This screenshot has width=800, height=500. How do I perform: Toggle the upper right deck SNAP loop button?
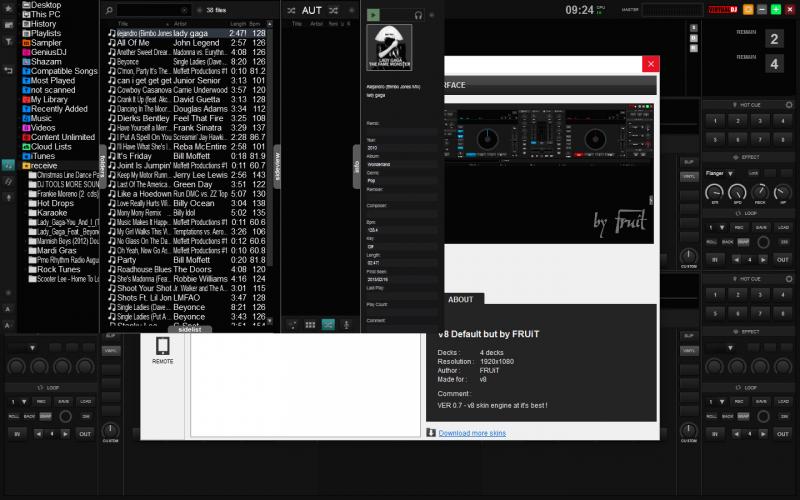click(x=743, y=242)
